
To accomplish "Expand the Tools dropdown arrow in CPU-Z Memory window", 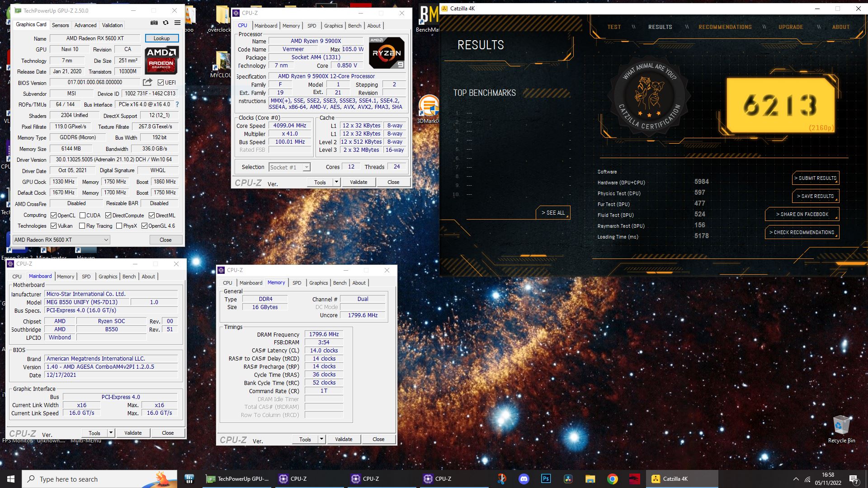I will [321, 439].
